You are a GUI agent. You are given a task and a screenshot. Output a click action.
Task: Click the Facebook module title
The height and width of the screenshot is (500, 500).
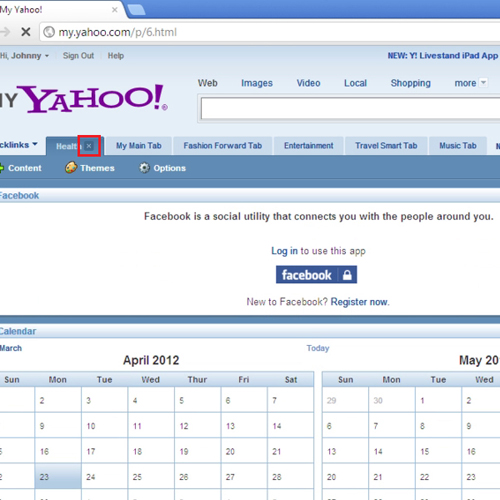pyautogui.click(x=19, y=195)
